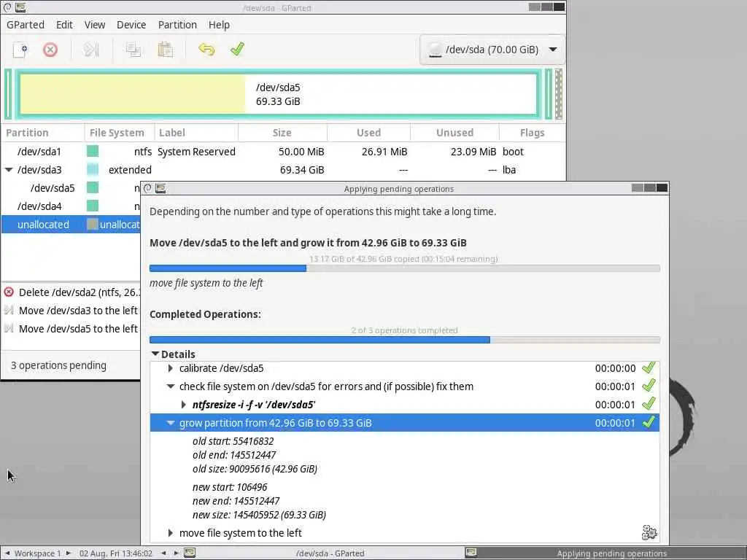
Task: Collapse the grow partition detail
Action: tap(170, 423)
